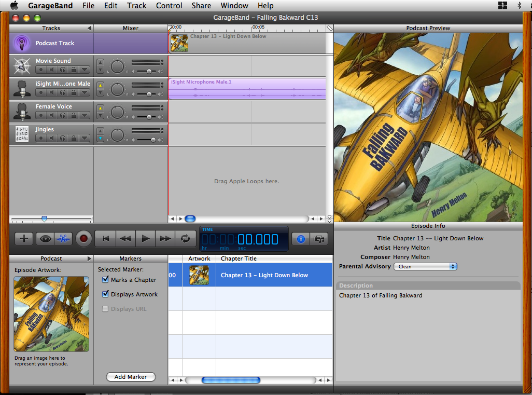The width and height of the screenshot is (532, 395).
Task: Go to beginning of the project
Action: tap(105, 239)
